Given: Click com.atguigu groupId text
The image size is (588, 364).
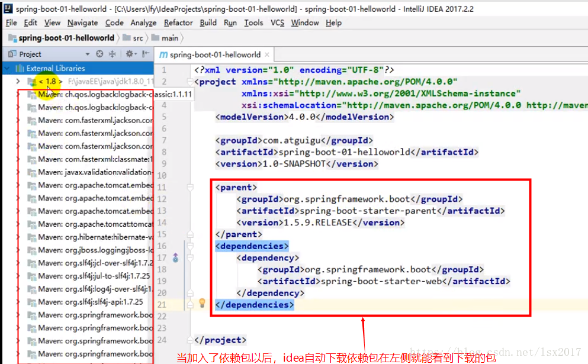Looking at the screenshot, I should [x=292, y=141].
